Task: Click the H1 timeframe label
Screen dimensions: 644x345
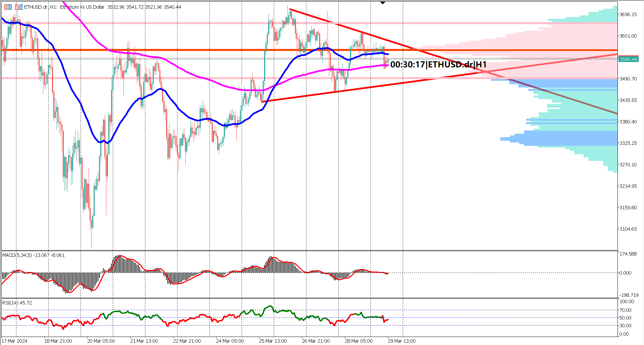Action: pos(53,7)
